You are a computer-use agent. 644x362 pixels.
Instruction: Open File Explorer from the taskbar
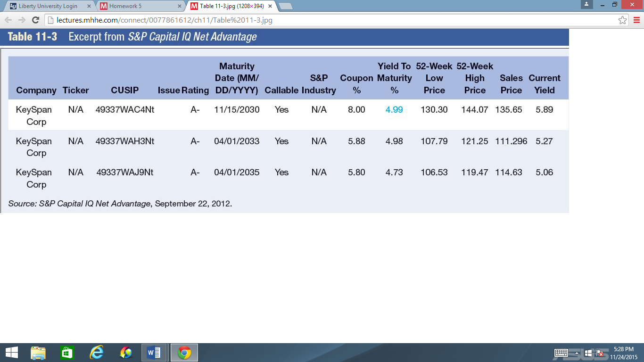(x=38, y=352)
